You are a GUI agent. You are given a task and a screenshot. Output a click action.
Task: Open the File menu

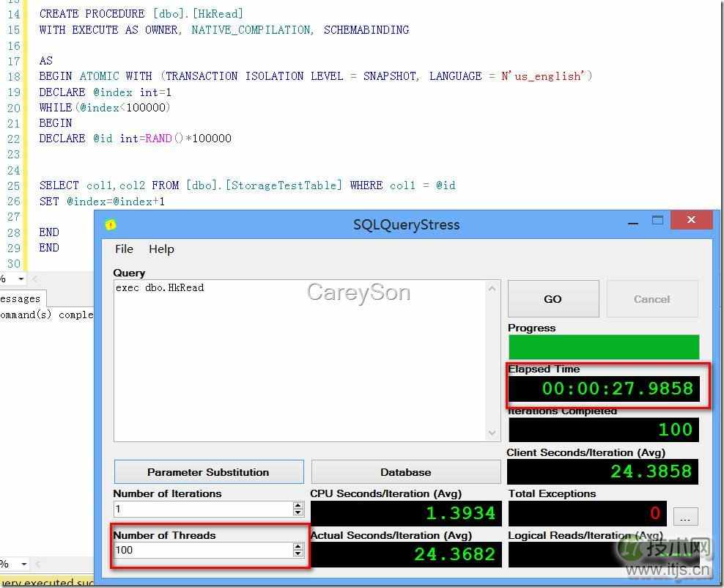click(124, 249)
